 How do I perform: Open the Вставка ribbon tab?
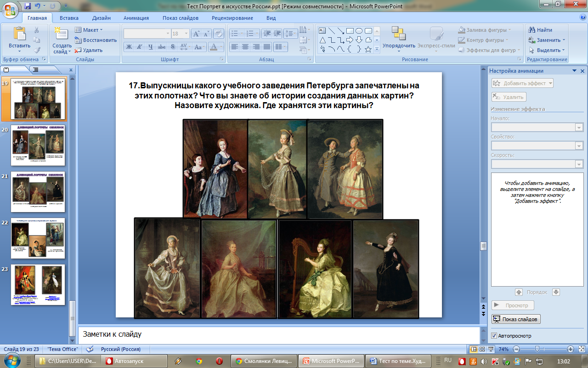click(69, 18)
